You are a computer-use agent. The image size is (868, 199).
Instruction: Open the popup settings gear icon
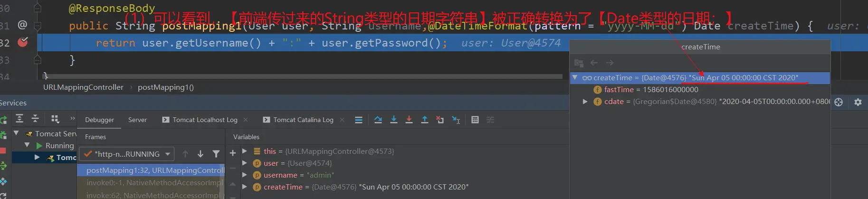[858, 102]
